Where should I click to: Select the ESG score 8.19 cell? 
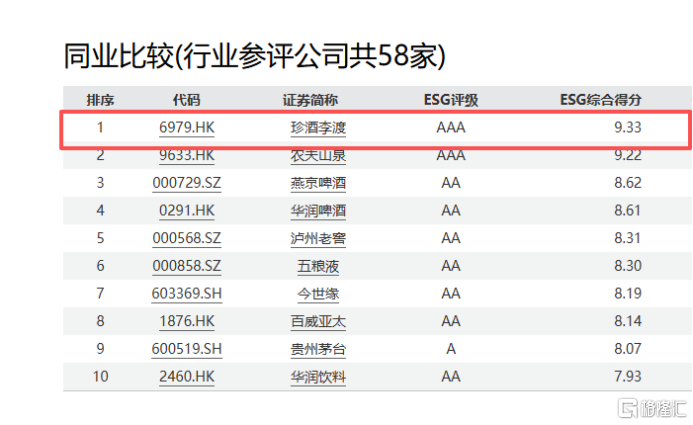(x=628, y=293)
